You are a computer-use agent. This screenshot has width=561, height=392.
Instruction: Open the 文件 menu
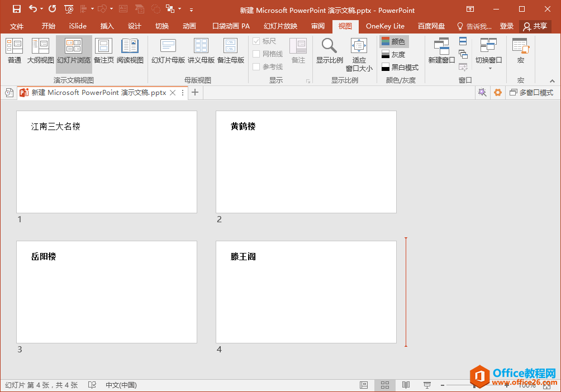pos(16,26)
